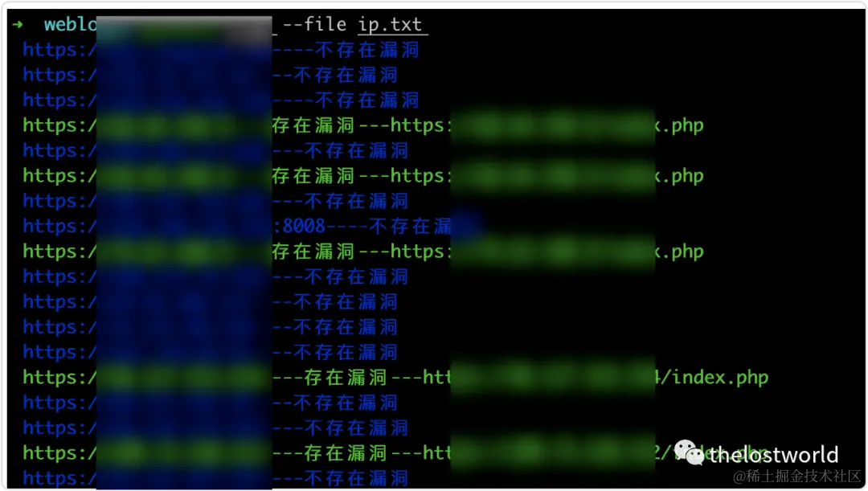Click the @稀土掘金技术社区 watermark
868x491 pixels.
[x=797, y=476]
